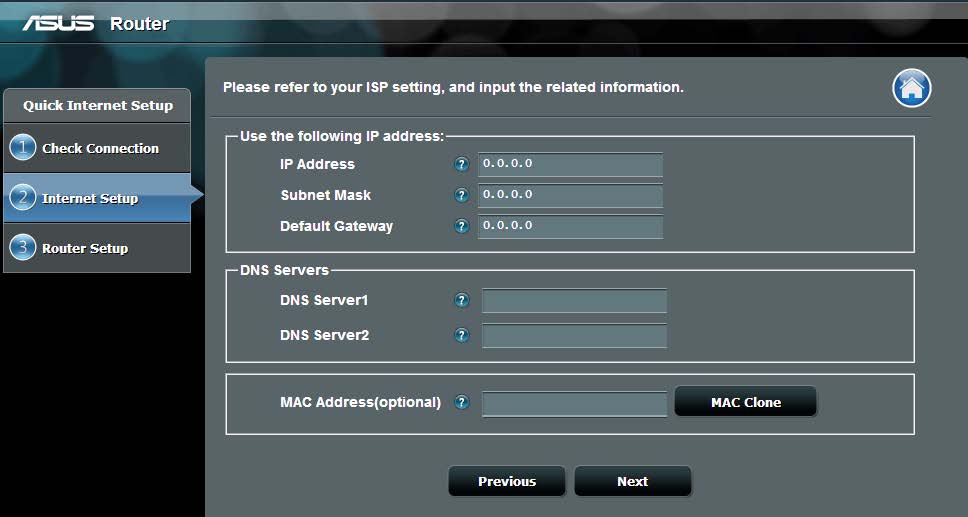Viewport: 968px width, 517px height.
Task: Show help for the IP Address field
Action: point(461,164)
